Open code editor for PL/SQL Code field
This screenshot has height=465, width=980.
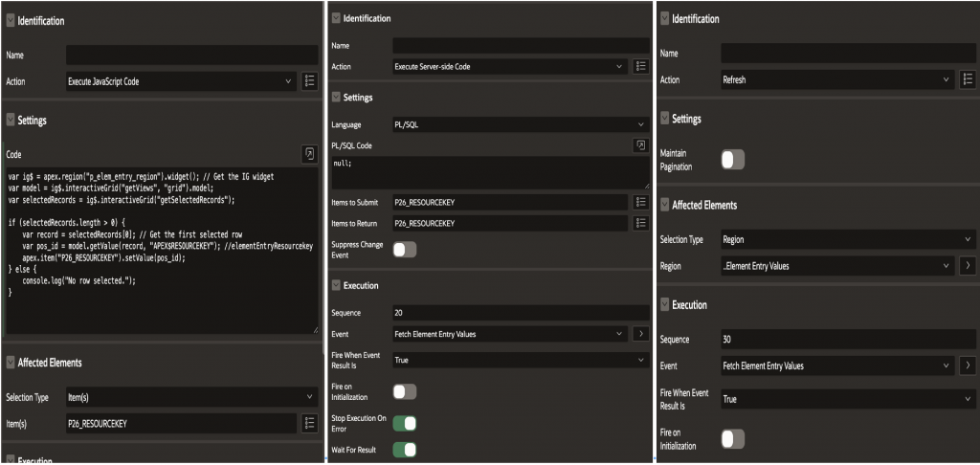(640, 145)
